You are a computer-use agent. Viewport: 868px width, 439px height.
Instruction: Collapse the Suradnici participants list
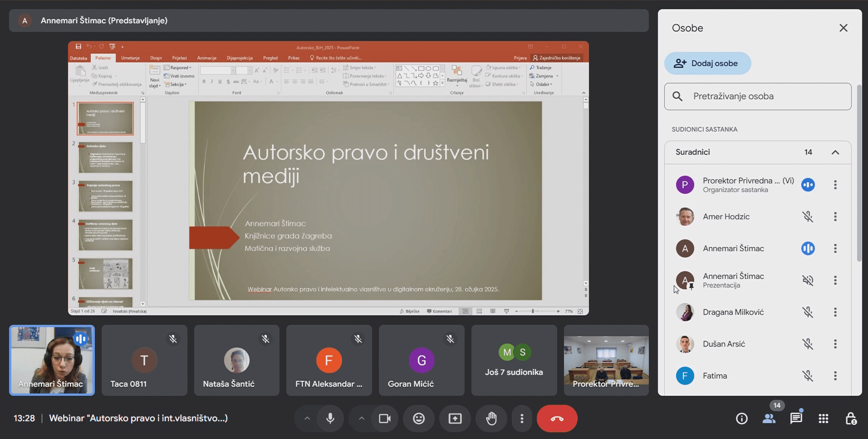[835, 153]
